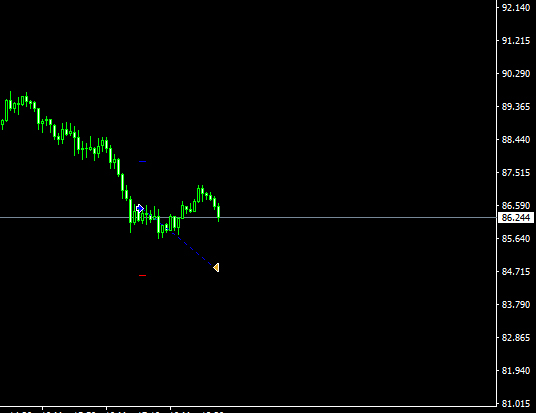Click the 85.640 price axis label
The image size is (536, 413).
point(516,239)
